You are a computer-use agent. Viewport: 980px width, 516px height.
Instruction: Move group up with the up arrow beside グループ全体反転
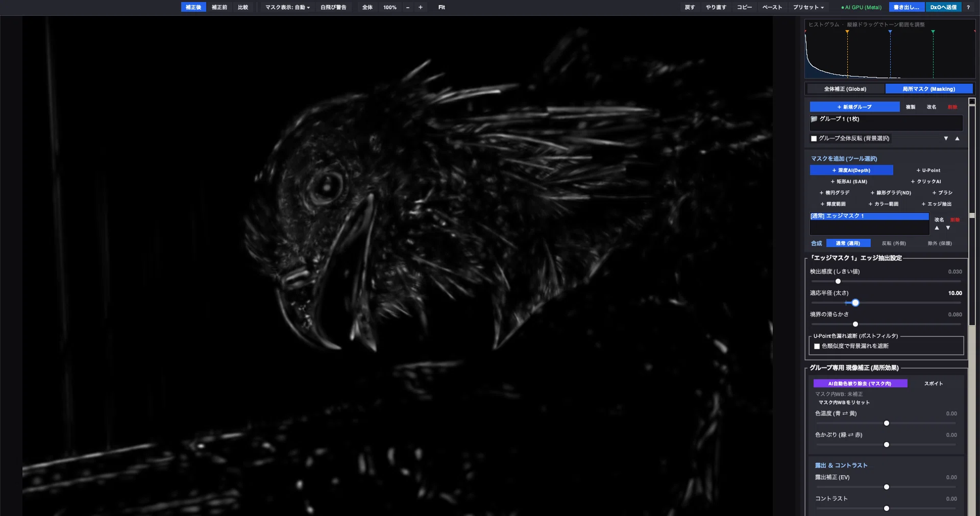[957, 138]
